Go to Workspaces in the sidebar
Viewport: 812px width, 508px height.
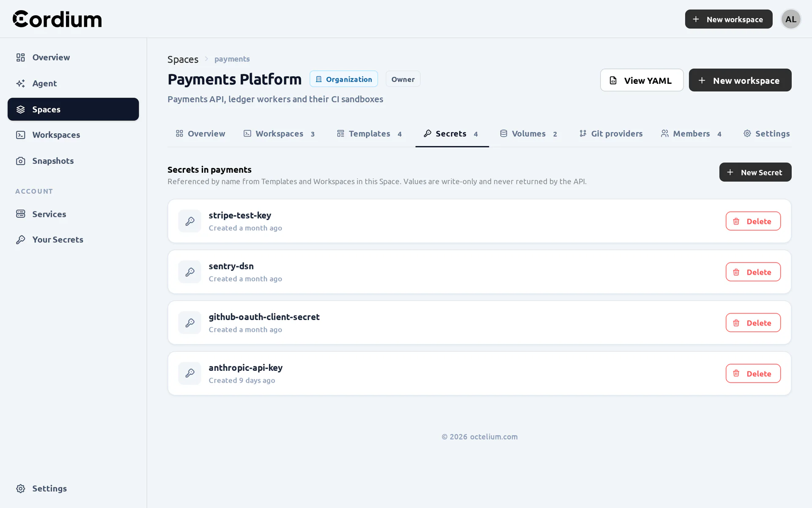point(73,135)
